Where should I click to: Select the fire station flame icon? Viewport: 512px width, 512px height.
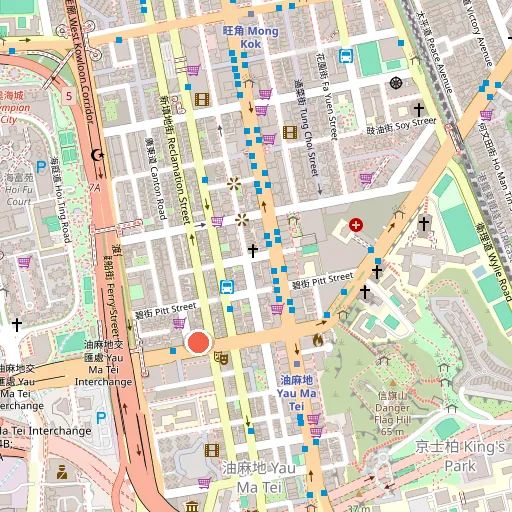pyautogui.click(x=318, y=340)
